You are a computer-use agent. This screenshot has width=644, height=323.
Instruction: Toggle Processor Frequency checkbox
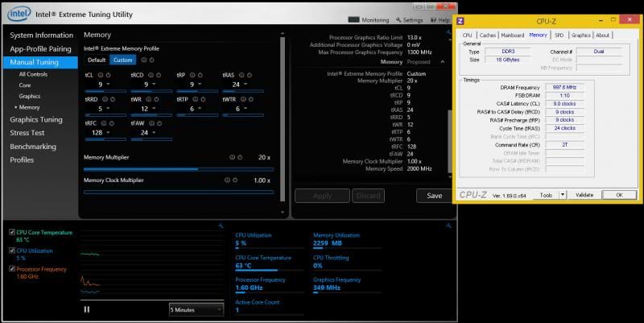(12, 269)
